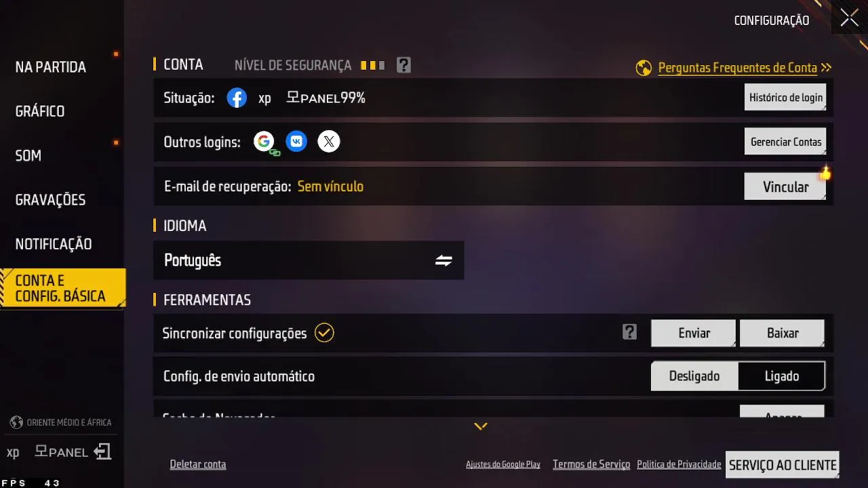Expand more settings with down chevron

pos(481,426)
